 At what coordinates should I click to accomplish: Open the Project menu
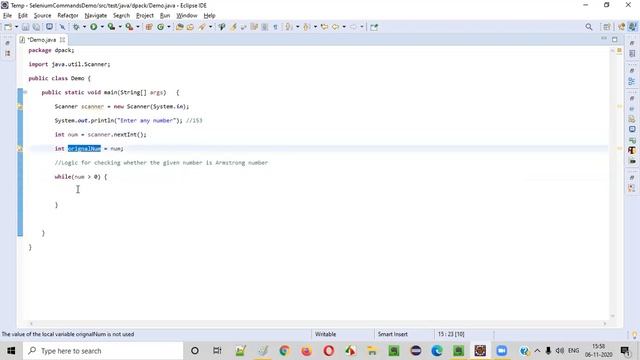tap(144, 16)
